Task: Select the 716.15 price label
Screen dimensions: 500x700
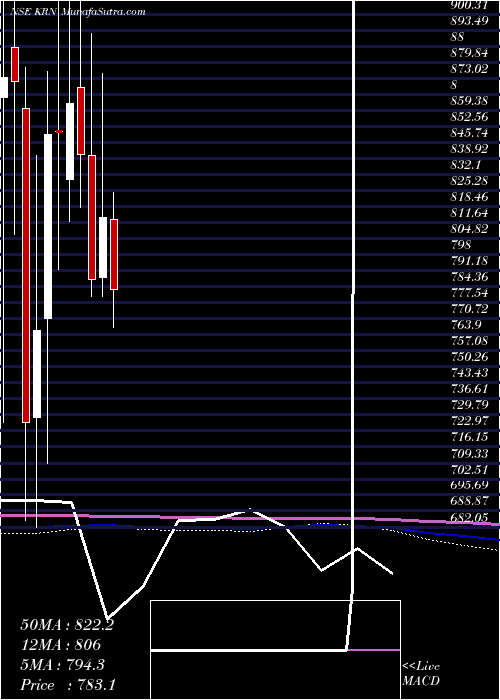Action: (470, 437)
